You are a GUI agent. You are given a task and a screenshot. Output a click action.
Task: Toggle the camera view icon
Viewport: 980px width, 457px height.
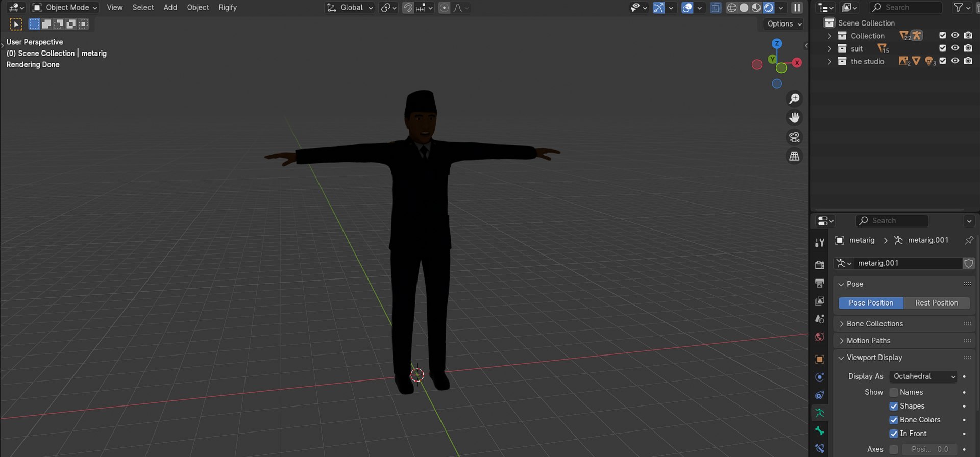pyautogui.click(x=794, y=137)
